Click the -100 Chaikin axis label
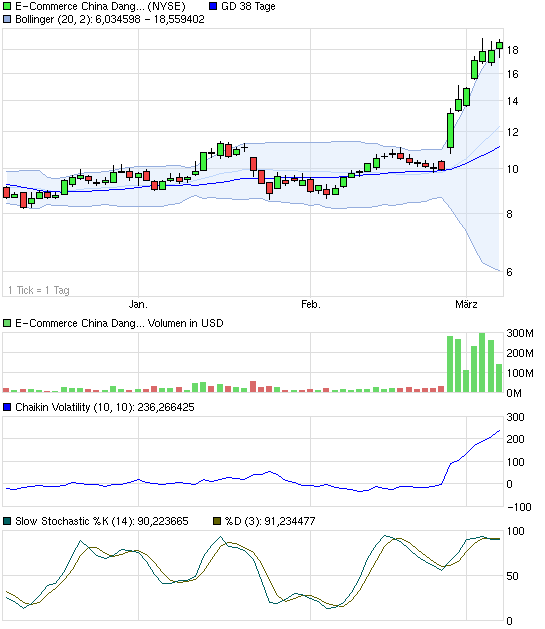Screen dimensions: 545x629 519,507
